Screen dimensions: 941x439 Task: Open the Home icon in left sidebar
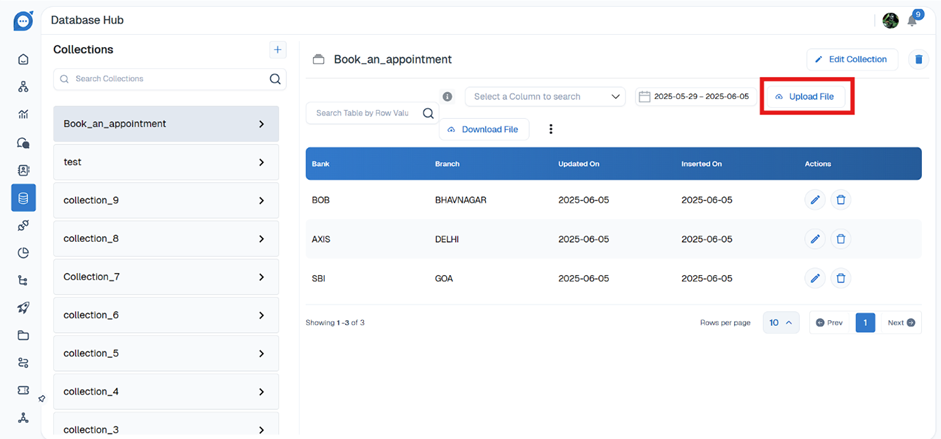point(23,59)
